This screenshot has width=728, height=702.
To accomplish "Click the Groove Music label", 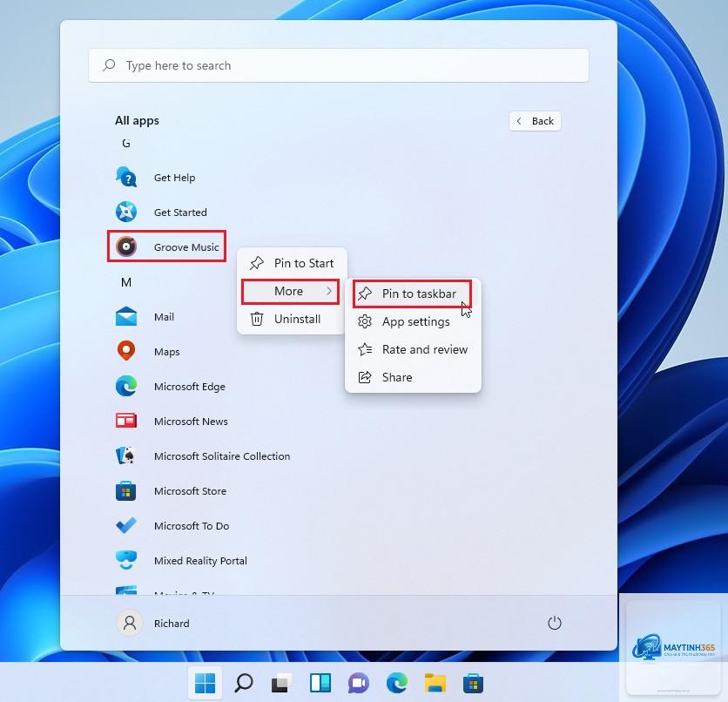I will point(186,247).
